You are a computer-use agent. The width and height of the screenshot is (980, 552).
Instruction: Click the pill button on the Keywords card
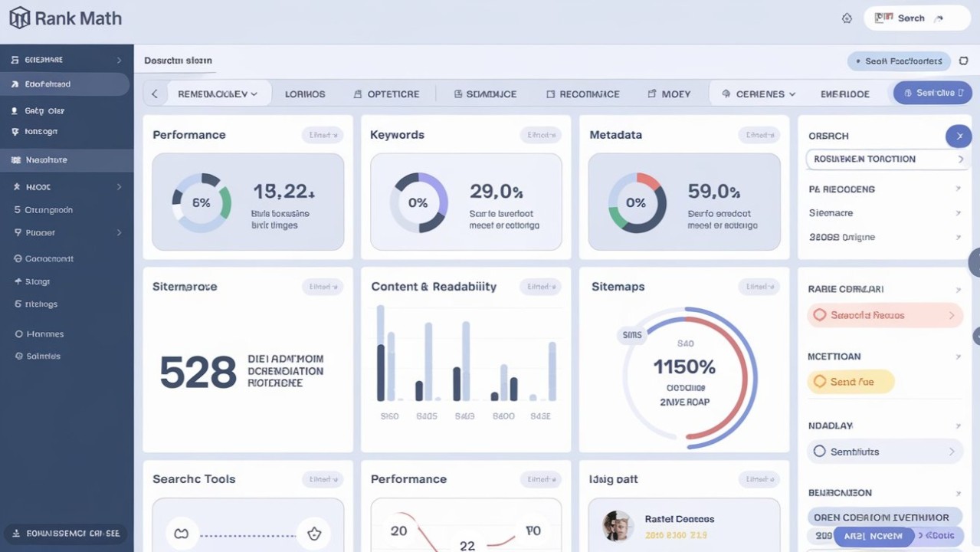[540, 135]
